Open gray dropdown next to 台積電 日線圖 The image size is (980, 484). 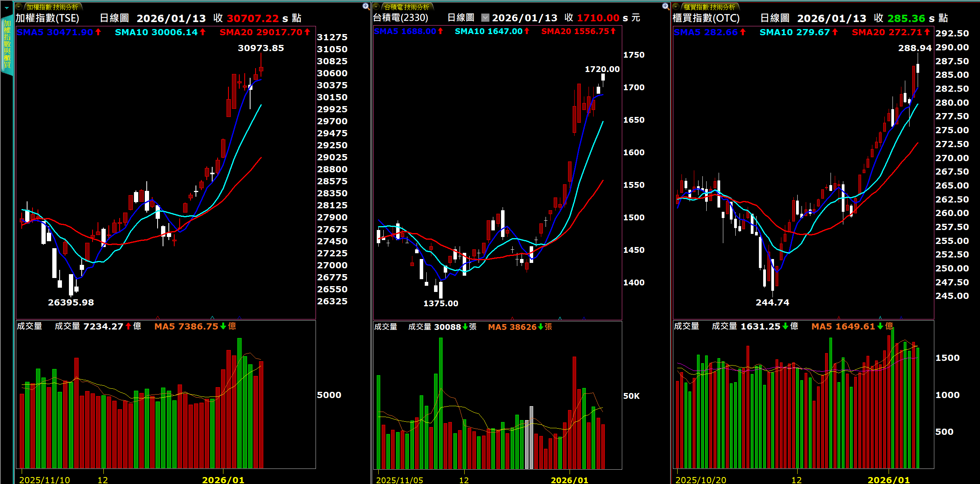click(485, 18)
